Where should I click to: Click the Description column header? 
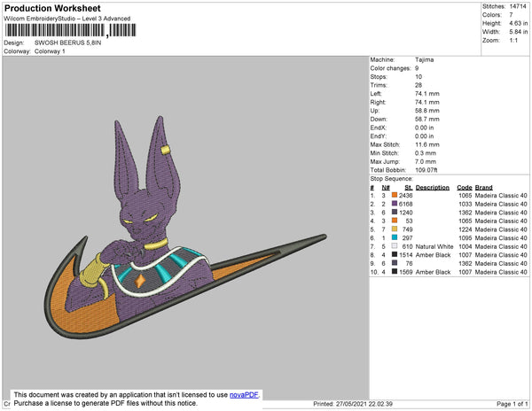click(x=432, y=188)
